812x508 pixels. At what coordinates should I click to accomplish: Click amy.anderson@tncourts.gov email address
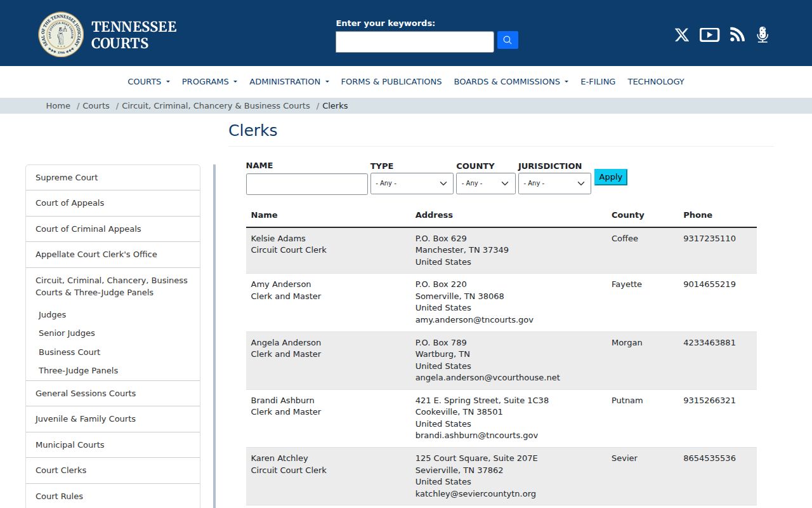[x=475, y=320]
